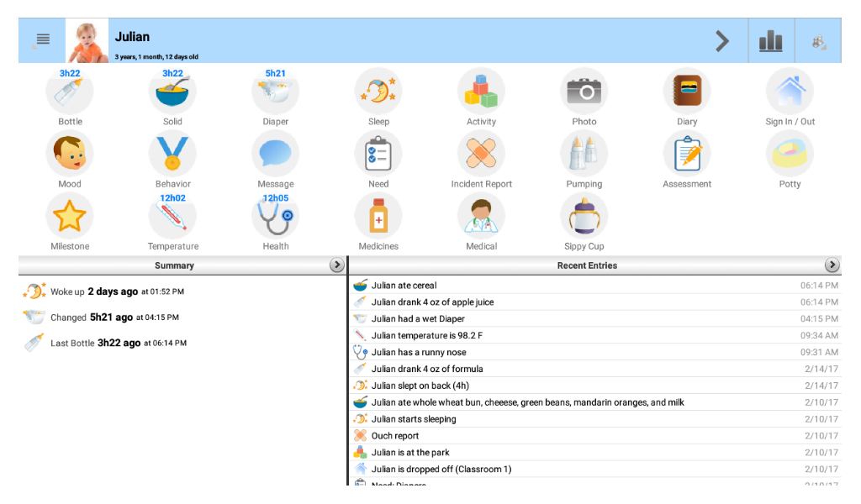The width and height of the screenshot is (861, 504).
Task: Select 'Julian has a runny nose' entry
Action: (x=595, y=352)
